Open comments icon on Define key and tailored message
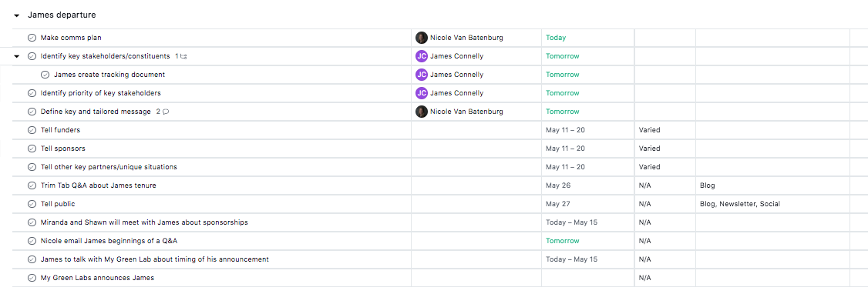Viewport: 868px width, 294px height. [x=162, y=112]
